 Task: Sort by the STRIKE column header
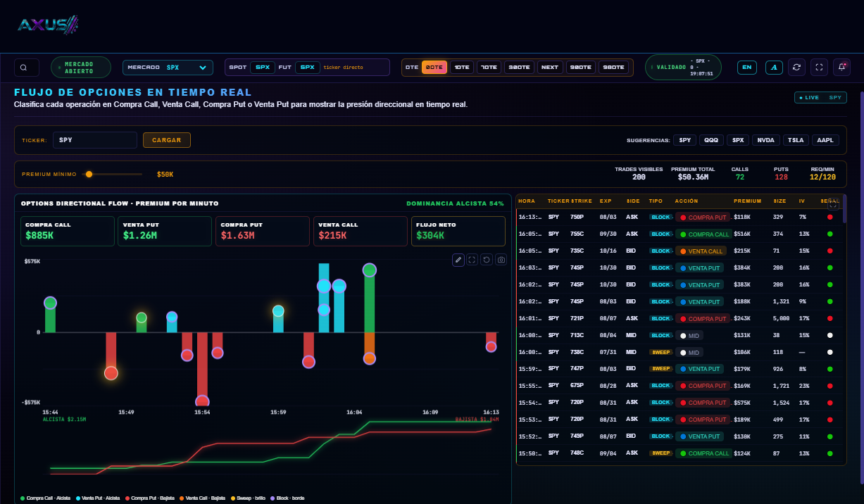tap(582, 201)
